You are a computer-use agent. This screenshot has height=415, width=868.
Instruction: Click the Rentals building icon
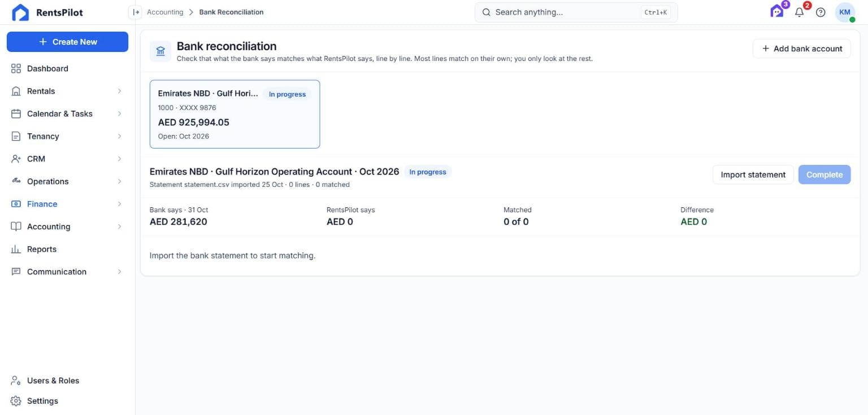click(16, 91)
